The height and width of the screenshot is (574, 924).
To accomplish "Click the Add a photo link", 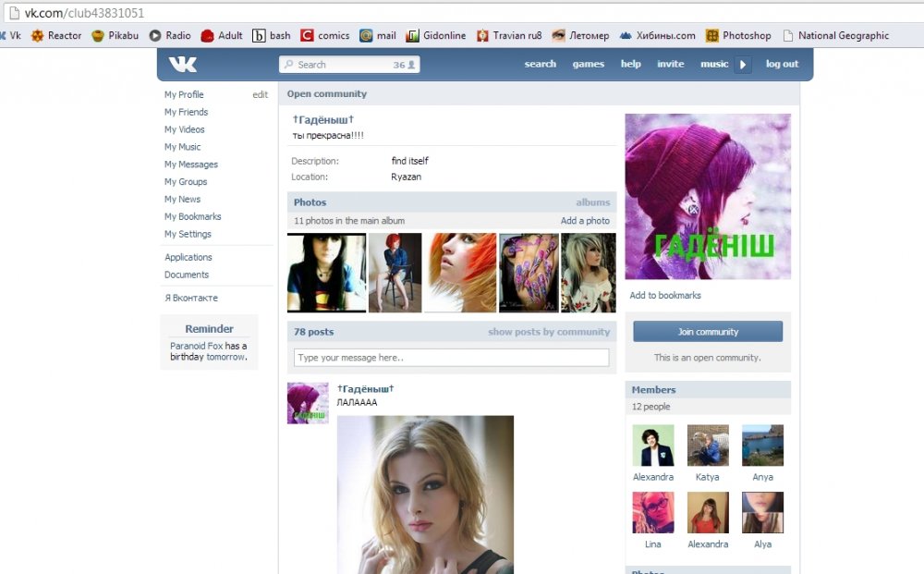I will coord(585,221).
